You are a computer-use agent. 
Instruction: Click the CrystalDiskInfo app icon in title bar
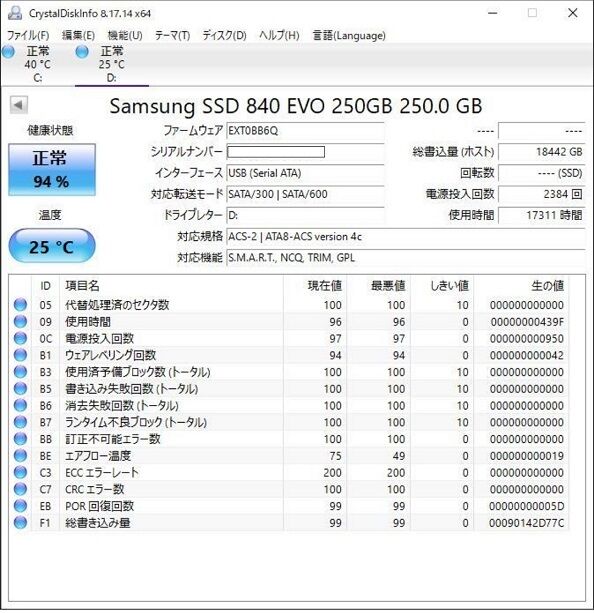pos(15,13)
